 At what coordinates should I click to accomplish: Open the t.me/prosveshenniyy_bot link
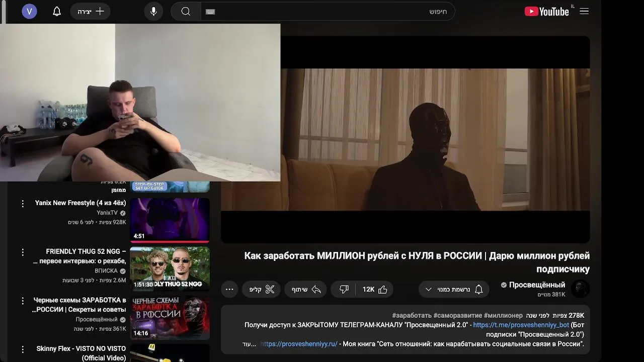[x=521, y=325]
